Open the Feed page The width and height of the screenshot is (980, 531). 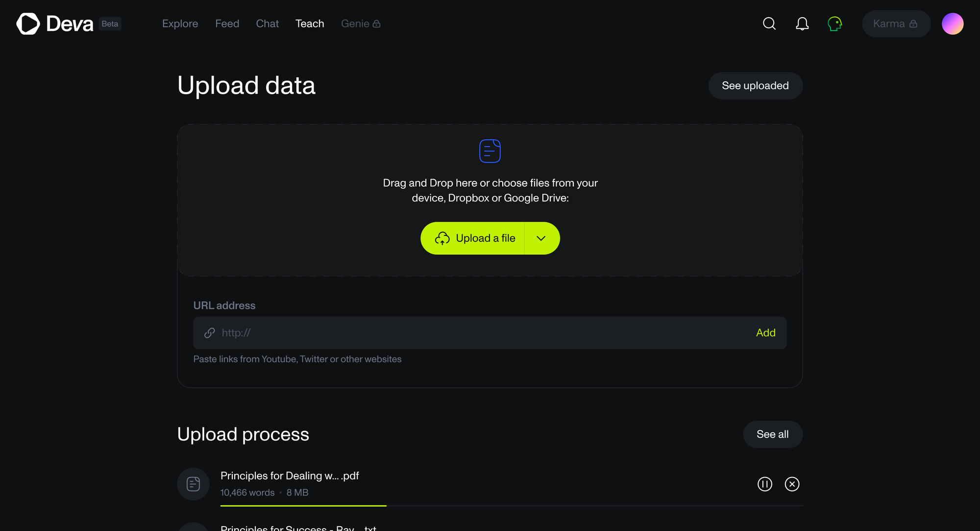[x=227, y=24]
